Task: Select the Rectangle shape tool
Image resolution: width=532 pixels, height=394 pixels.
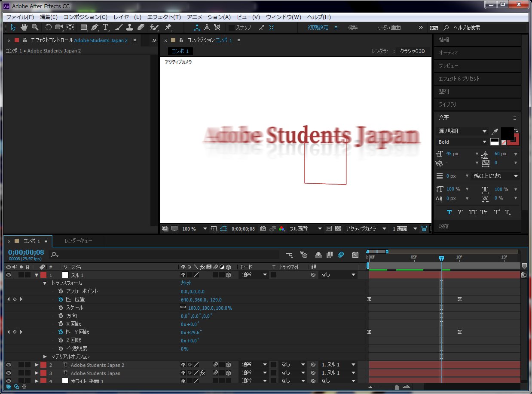Action: [84, 27]
